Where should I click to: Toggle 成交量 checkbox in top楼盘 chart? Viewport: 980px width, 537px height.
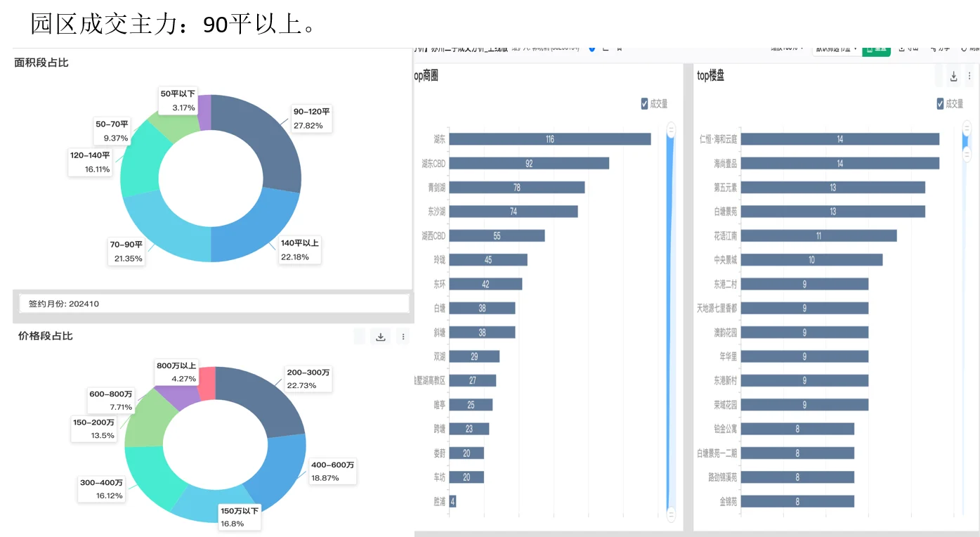click(941, 104)
